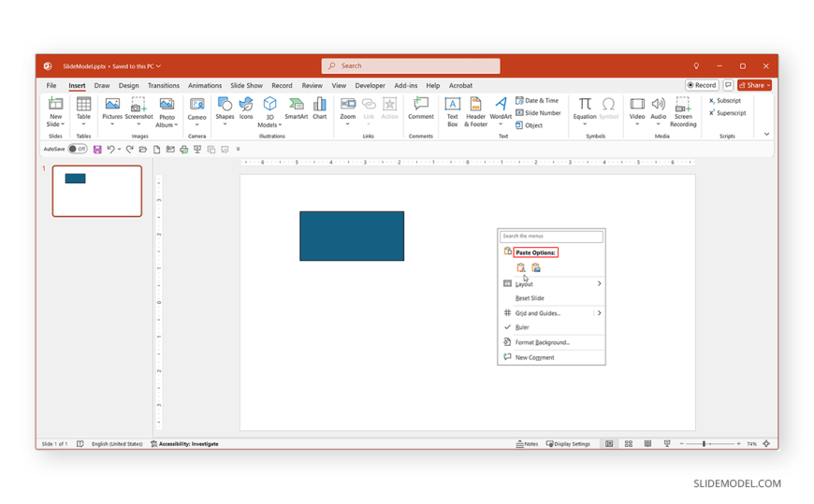Click the Screen Recording tool
This screenshot has width=814, height=504.
(x=683, y=111)
